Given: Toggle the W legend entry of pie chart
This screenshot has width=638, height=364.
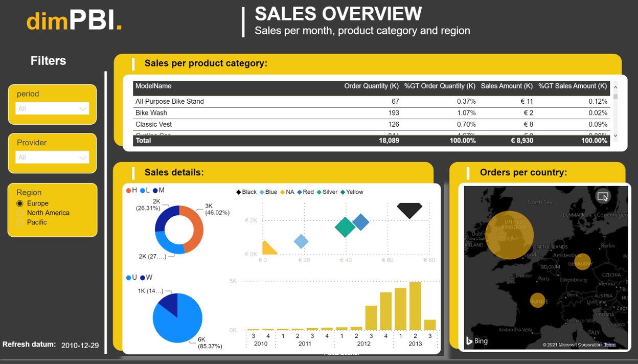Looking at the screenshot, I should [146, 278].
